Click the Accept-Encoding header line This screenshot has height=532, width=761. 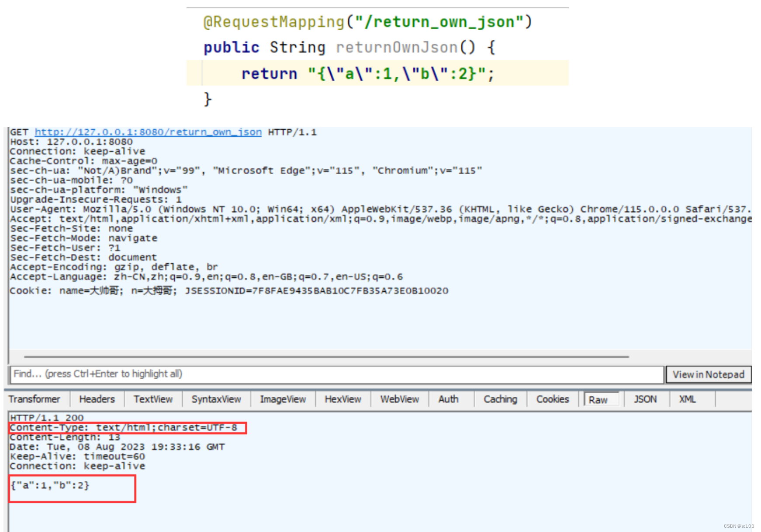click(114, 266)
